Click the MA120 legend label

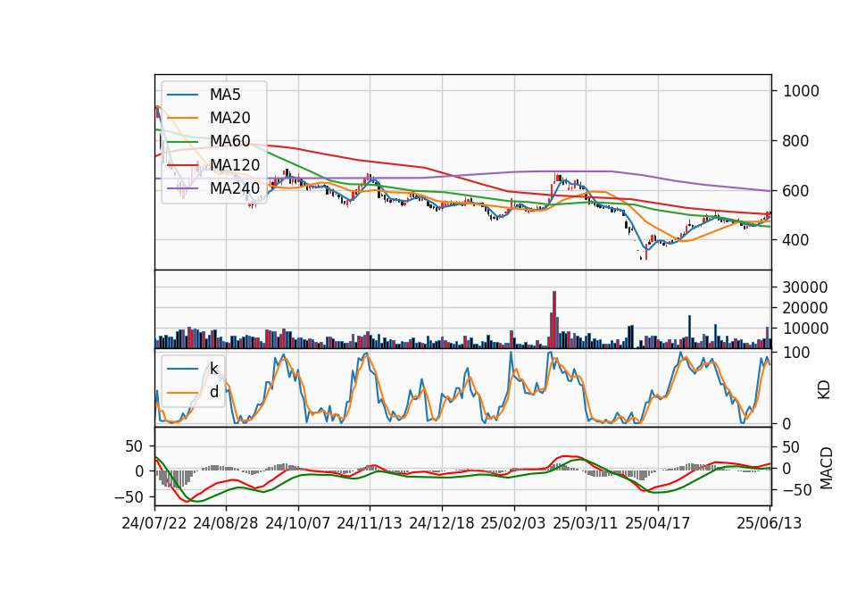coord(235,164)
